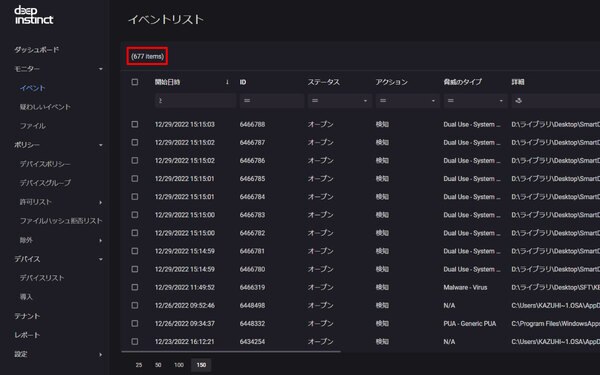Click the 開始日時 filter input field

pyautogui.click(x=196, y=101)
